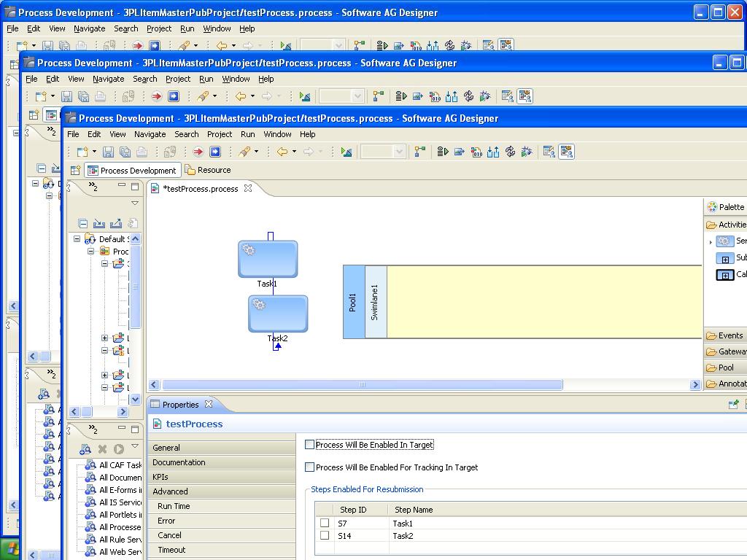The image size is (747, 560).
Task: Click the New wizard toolbar icon
Action: point(83,152)
